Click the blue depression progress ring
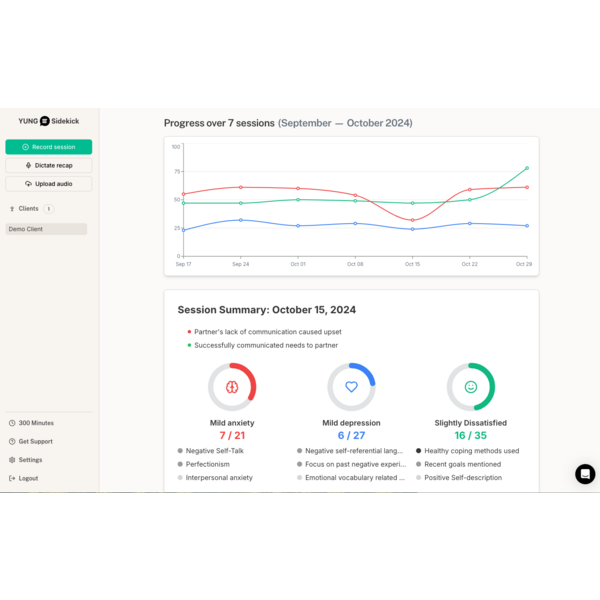The width and height of the screenshot is (600, 600). (351, 387)
